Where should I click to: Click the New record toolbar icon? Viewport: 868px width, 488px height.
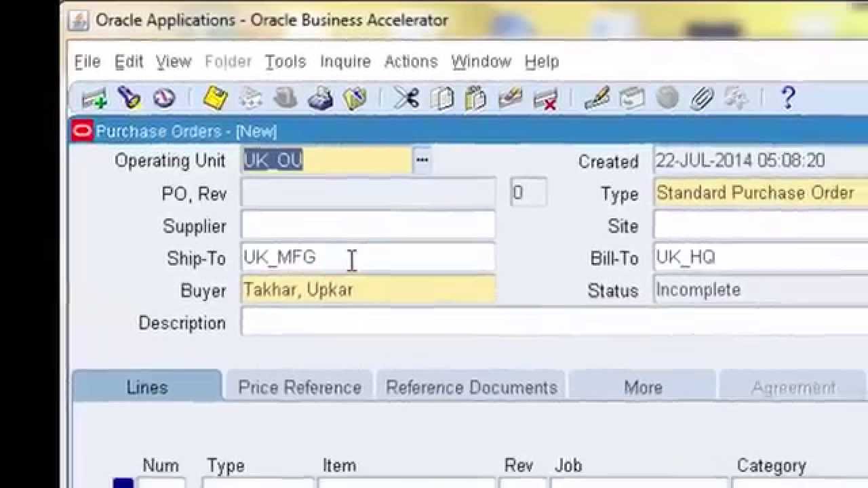[94, 99]
